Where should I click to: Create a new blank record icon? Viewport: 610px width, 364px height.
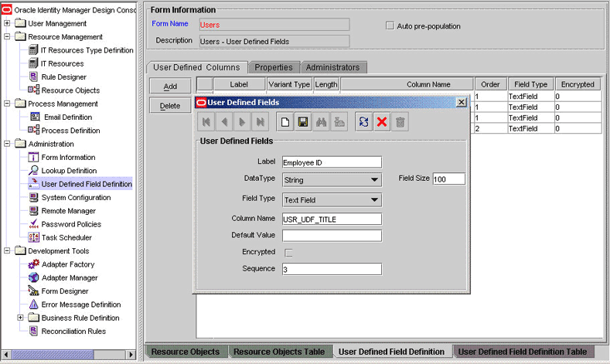point(285,122)
